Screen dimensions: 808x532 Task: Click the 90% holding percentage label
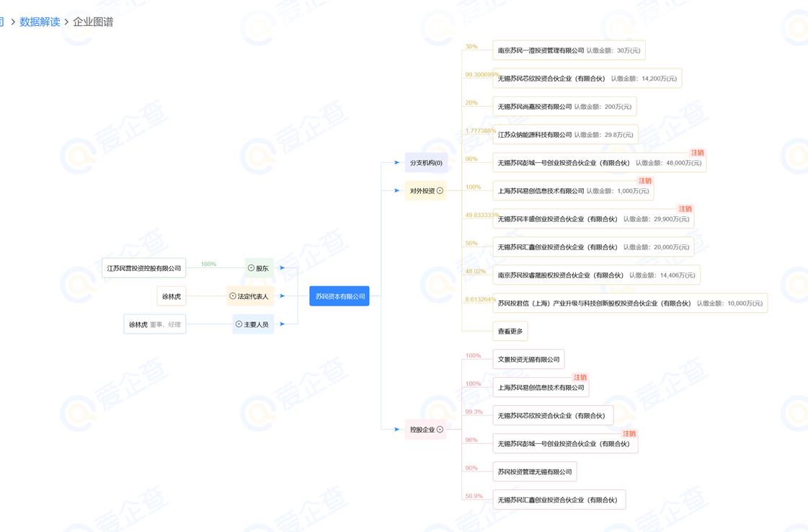(x=471, y=468)
